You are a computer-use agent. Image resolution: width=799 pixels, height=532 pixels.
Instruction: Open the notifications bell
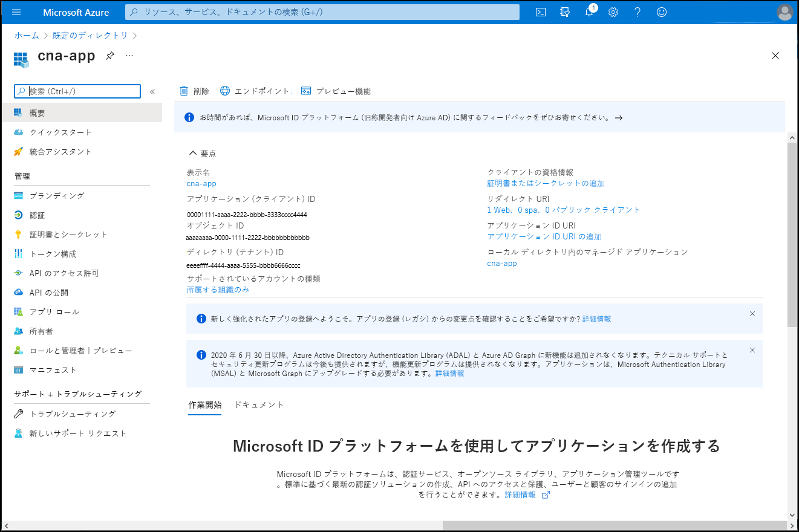589,12
